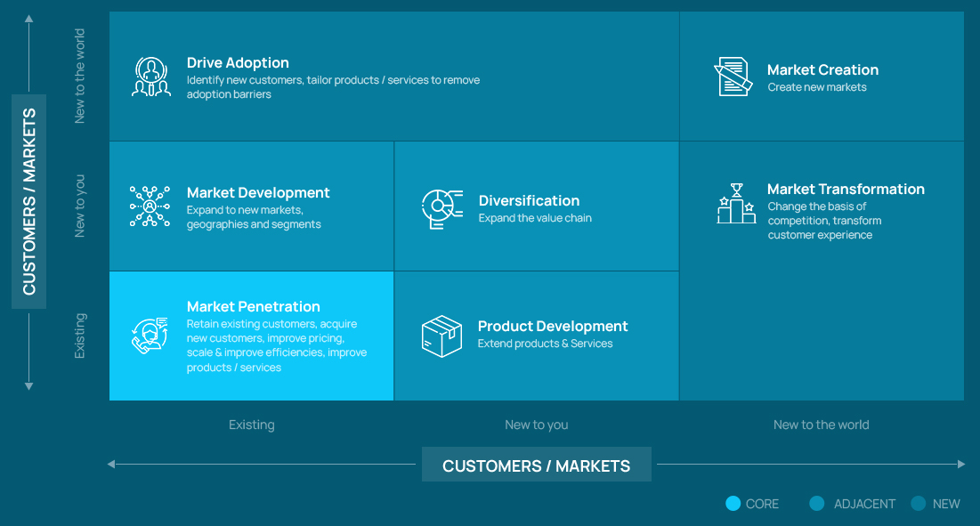Click the CORE legend color dot
Image resolution: width=980 pixels, height=526 pixels.
tap(733, 504)
